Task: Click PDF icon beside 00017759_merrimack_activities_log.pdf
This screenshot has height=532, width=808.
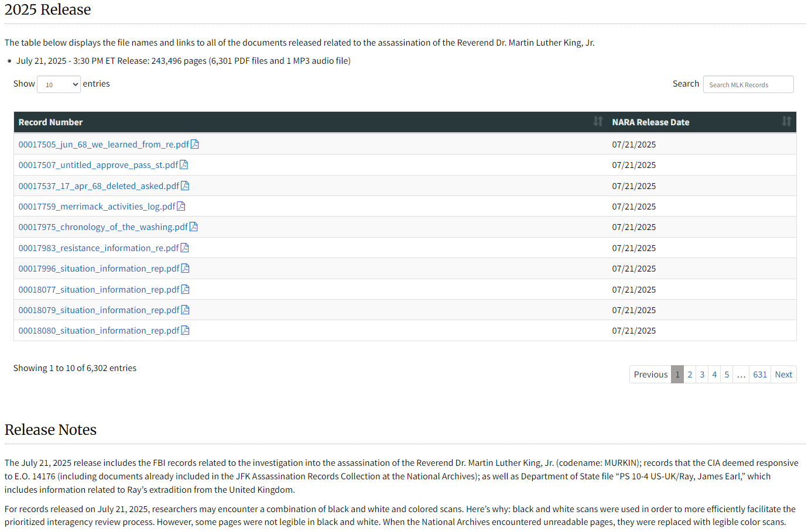Action: [x=181, y=206]
